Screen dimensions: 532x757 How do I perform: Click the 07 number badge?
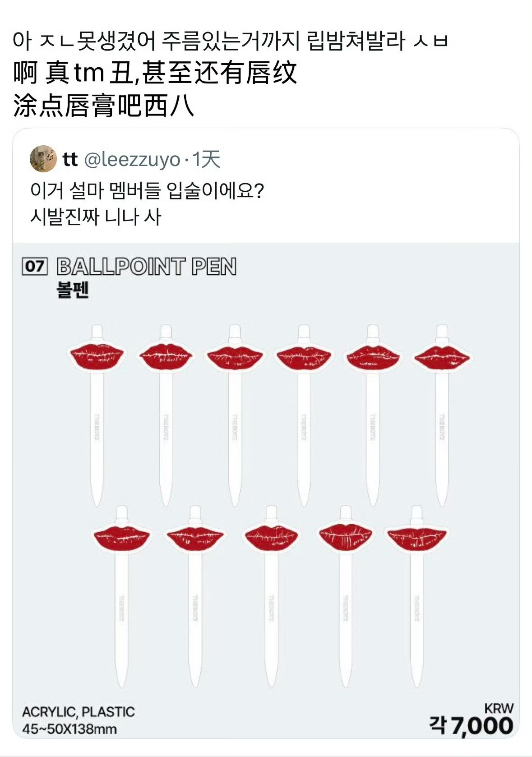tap(35, 266)
